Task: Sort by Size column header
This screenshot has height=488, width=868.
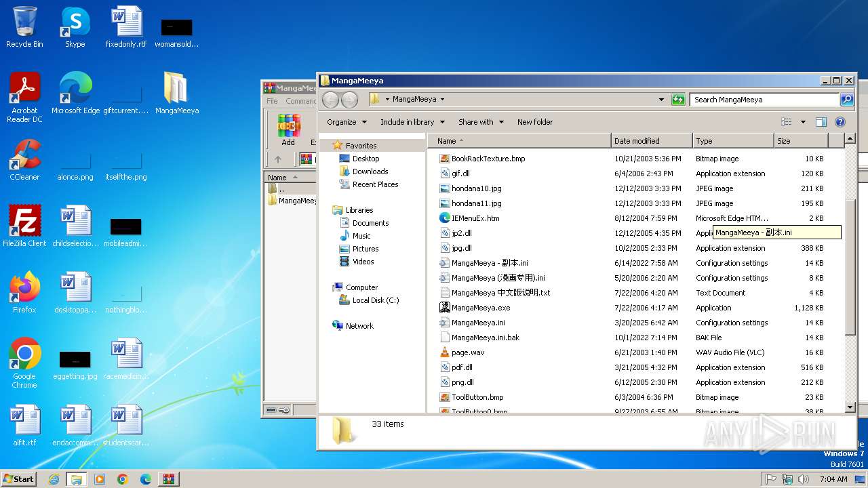Action: point(801,141)
